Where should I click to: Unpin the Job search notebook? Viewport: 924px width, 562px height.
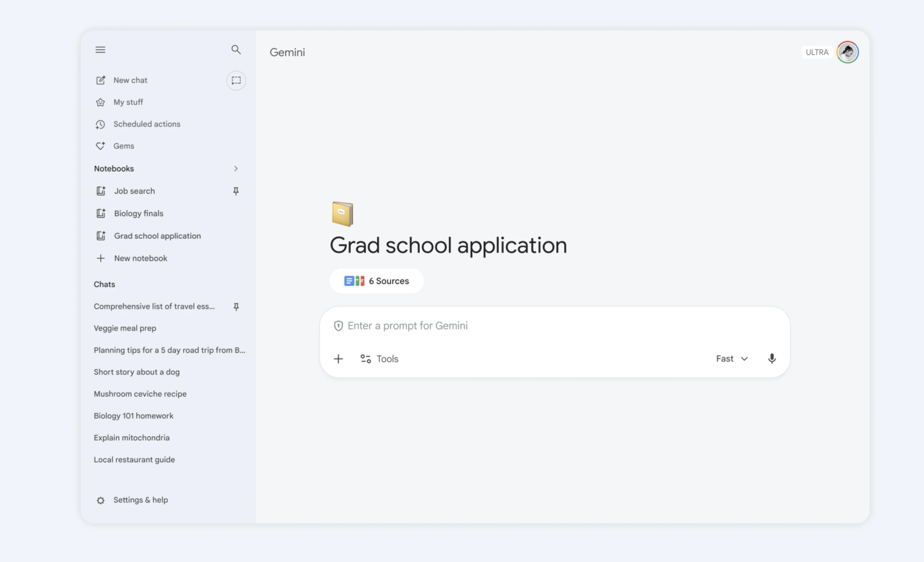pyautogui.click(x=236, y=191)
